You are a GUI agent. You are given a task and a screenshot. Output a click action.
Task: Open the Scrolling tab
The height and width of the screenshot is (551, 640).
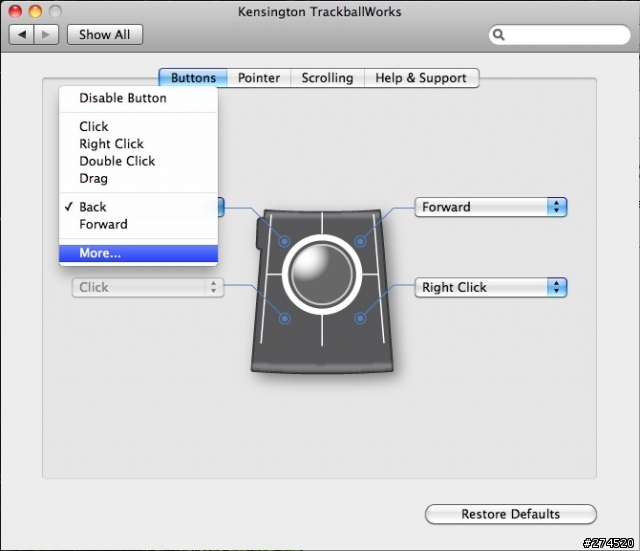point(327,78)
